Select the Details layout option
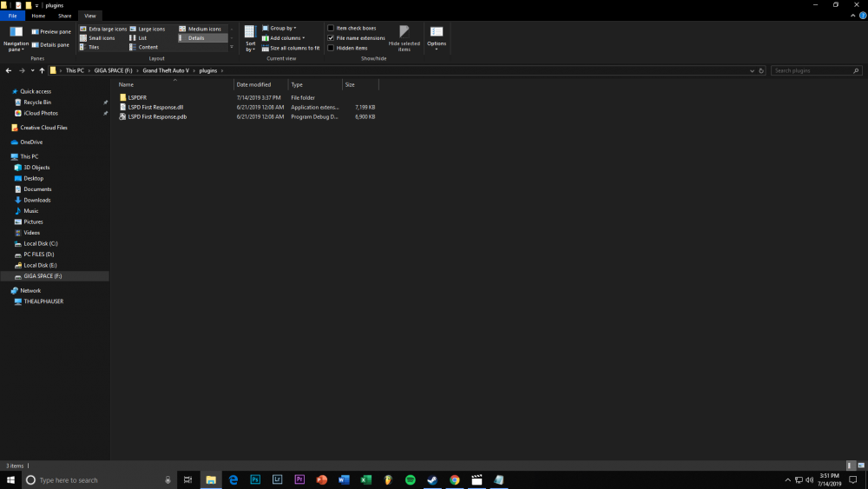 coord(202,38)
